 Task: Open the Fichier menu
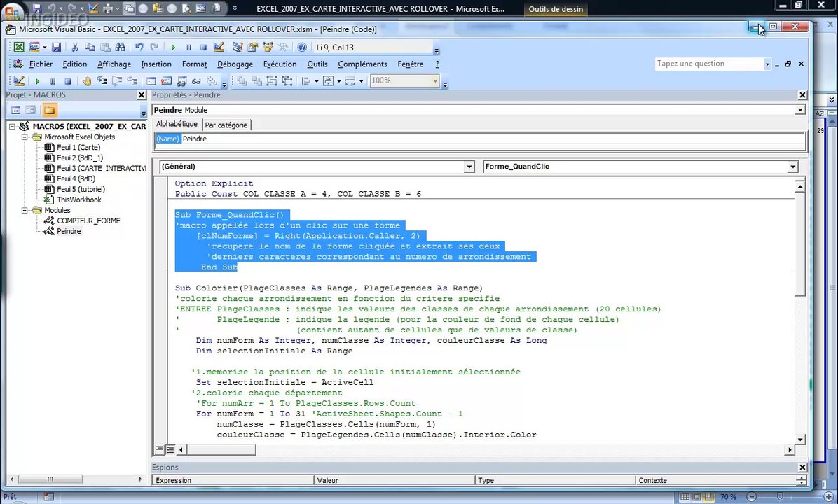coord(41,64)
